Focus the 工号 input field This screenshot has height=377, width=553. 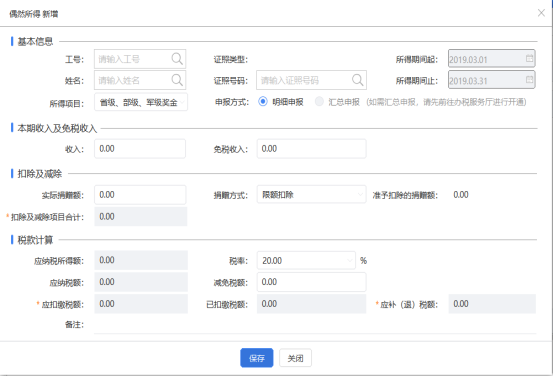(x=140, y=59)
